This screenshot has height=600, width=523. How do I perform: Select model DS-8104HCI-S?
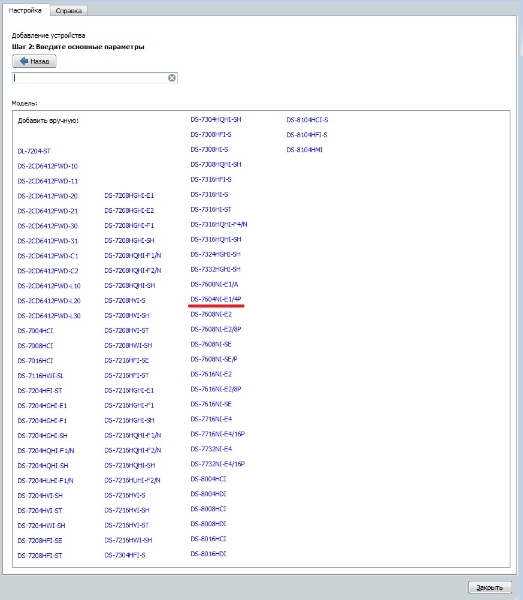307,120
